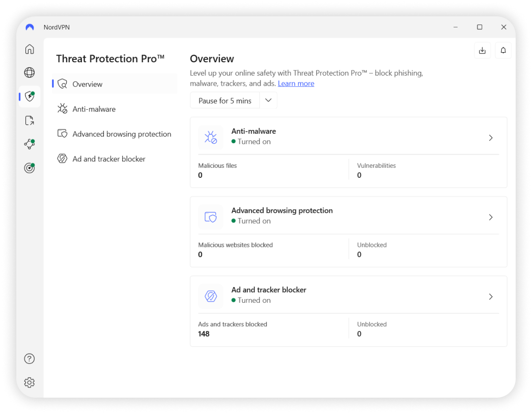
Task: Open the Meshnet nodes sidebar icon
Action: (30, 144)
